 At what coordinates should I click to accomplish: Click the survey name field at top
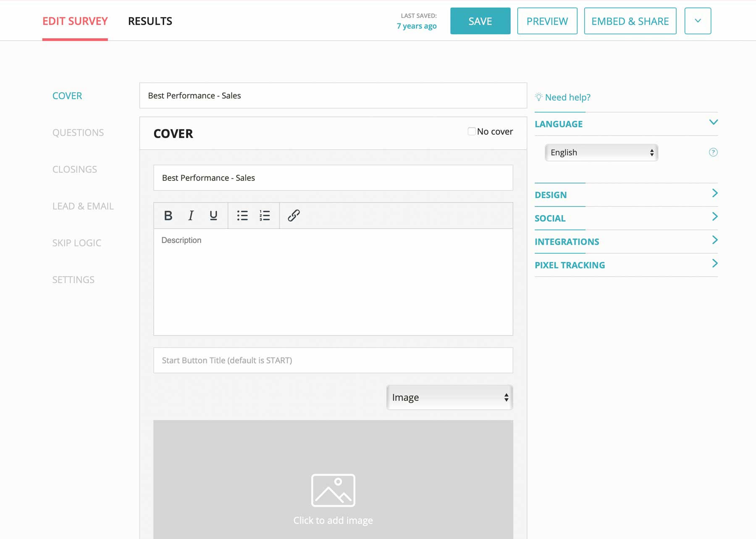tap(333, 96)
